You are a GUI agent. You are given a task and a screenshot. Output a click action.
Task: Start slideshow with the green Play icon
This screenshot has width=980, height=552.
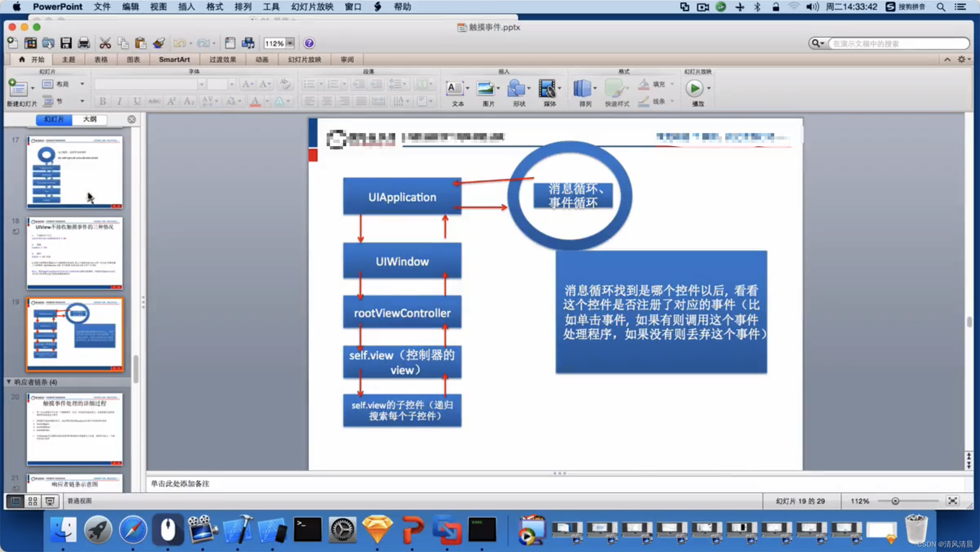(x=694, y=88)
